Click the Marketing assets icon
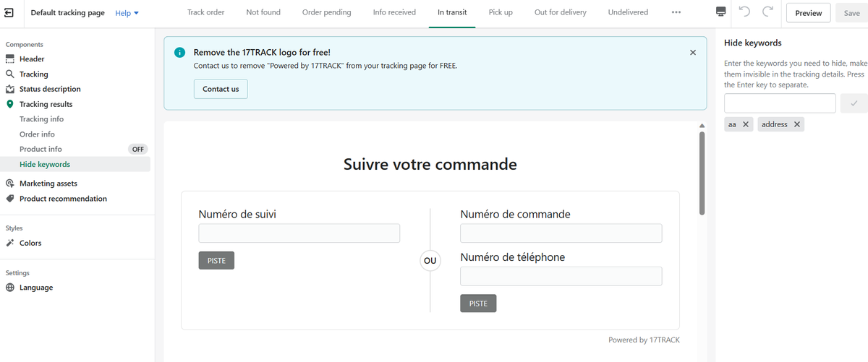The image size is (868, 362). pyautogui.click(x=10, y=184)
